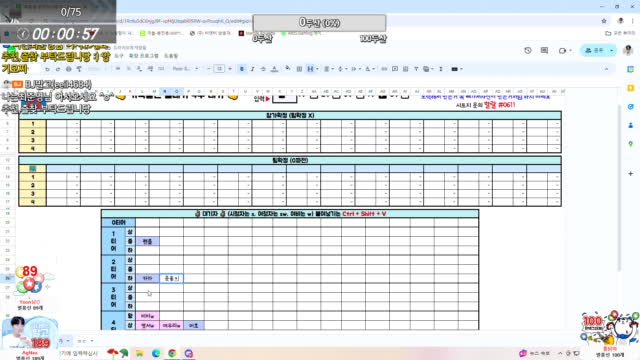Open version history clock icon
The width and height of the screenshot is (640, 360).
click(x=528, y=50)
